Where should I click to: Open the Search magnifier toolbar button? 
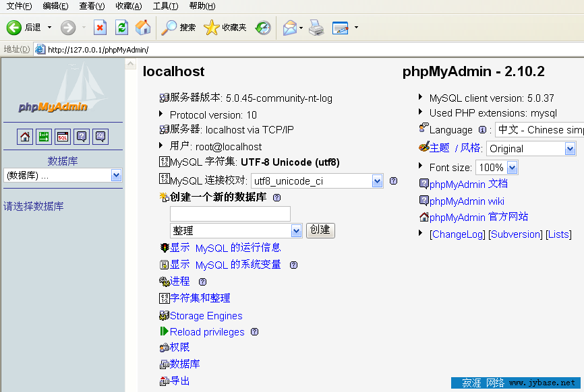click(x=179, y=28)
